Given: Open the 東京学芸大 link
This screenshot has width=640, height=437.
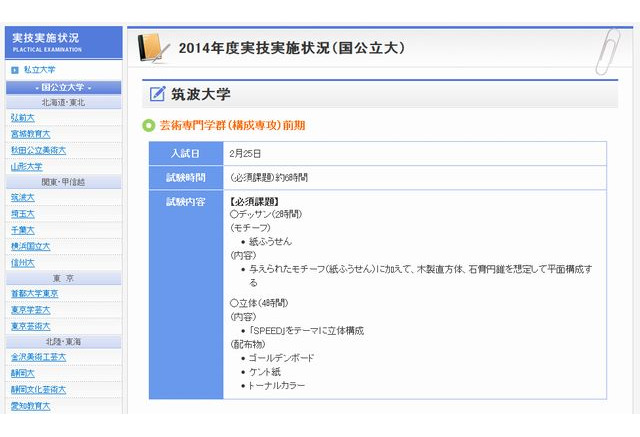Looking at the screenshot, I should [x=30, y=310].
